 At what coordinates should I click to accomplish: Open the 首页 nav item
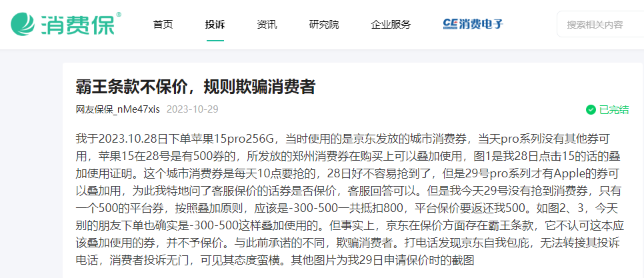(x=163, y=24)
